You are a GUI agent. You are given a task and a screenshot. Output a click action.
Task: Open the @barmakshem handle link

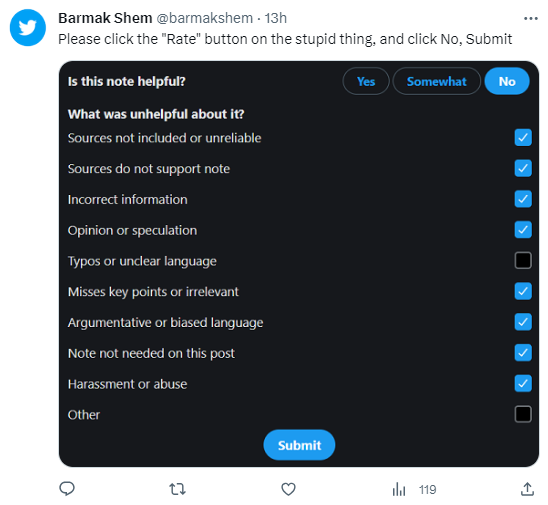click(x=204, y=18)
